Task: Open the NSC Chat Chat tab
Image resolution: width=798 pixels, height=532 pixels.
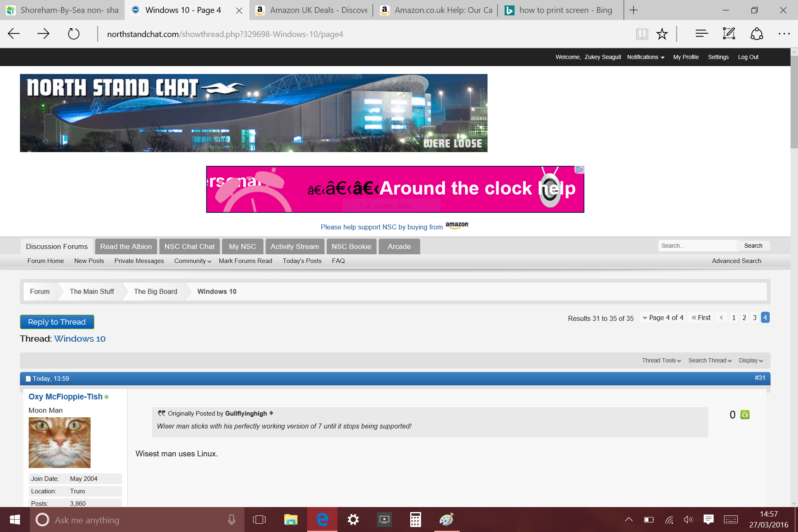Action: (x=190, y=246)
